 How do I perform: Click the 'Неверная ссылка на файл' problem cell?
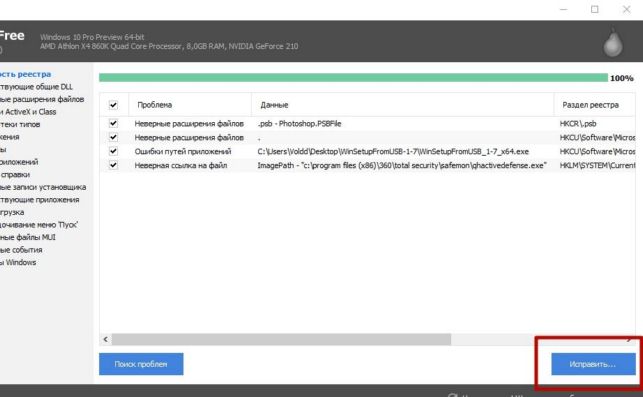point(181,165)
